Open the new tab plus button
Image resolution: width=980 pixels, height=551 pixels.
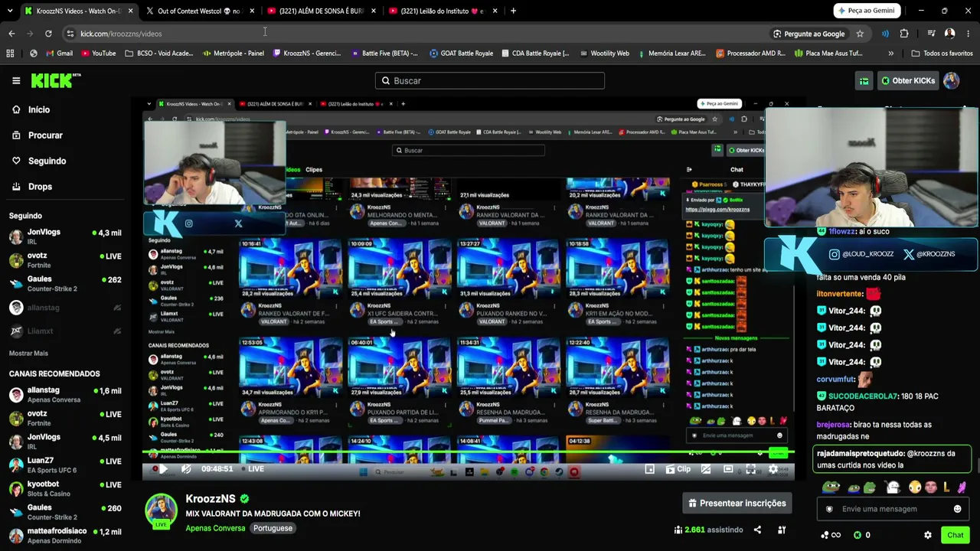coord(513,11)
